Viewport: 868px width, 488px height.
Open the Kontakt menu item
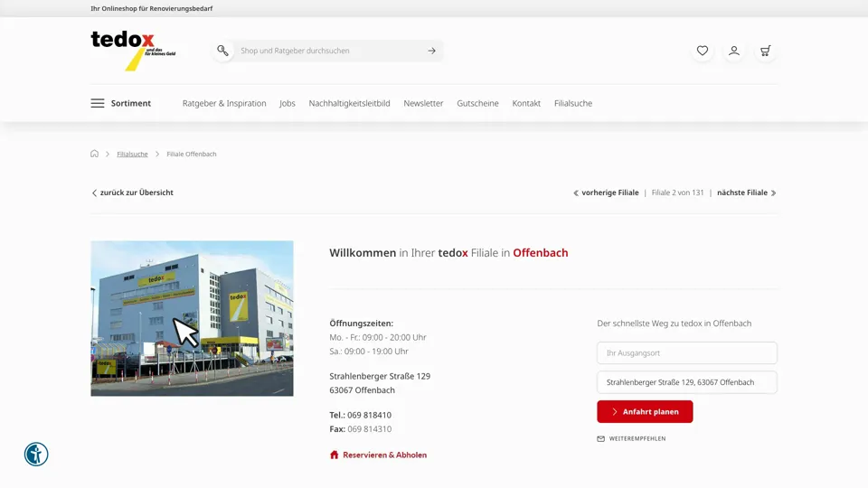click(526, 103)
